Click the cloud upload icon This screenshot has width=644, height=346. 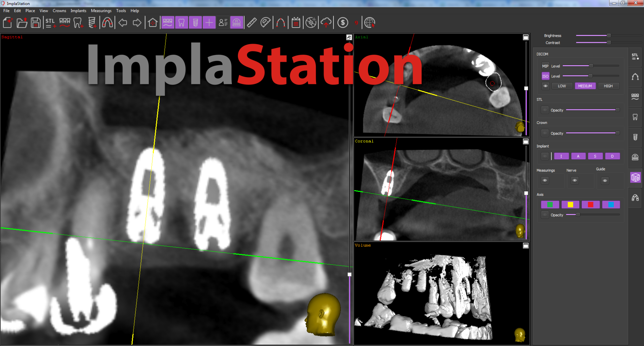pyautogui.click(x=326, y=23)
